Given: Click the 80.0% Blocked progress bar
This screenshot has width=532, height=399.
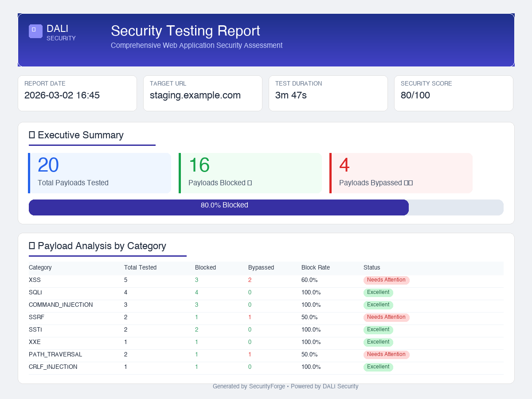Looking at the screenshot, I should tap(225, 205).
